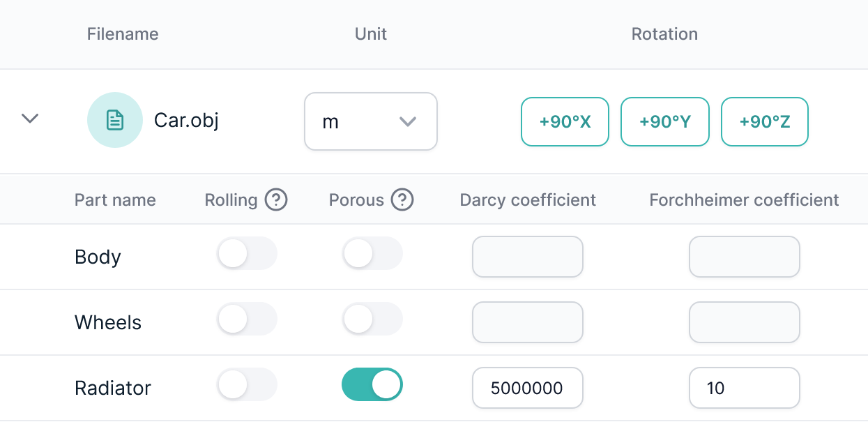This screenshot has width=868, height=422.
Task: Collapse the Car.obj row chevron
Action: (29, 119)
